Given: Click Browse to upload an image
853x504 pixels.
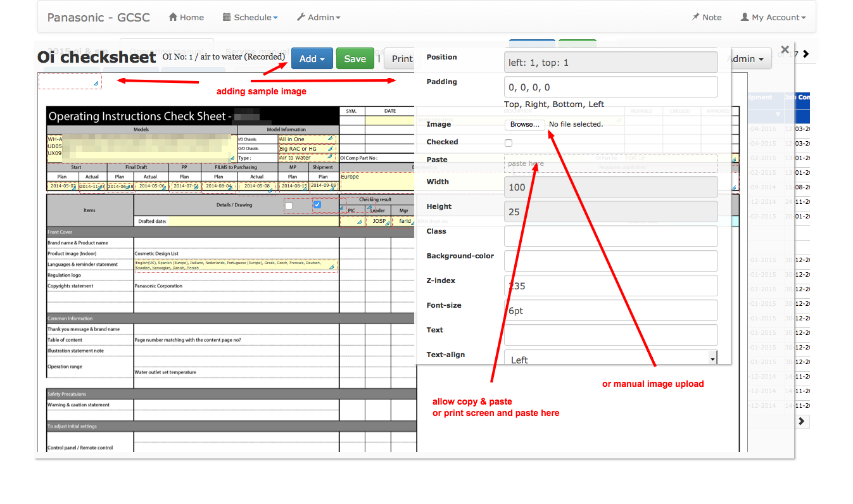Looking at the screenshot, I should point(525,125).
